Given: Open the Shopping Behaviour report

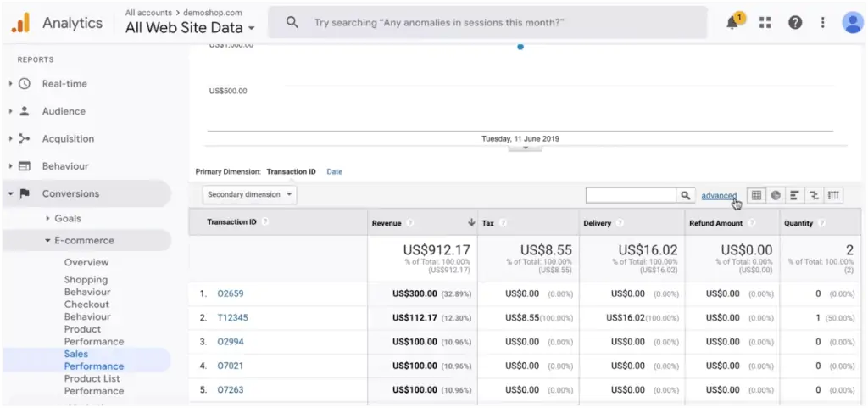Looking at the screenshot, I should coord(87,286).
